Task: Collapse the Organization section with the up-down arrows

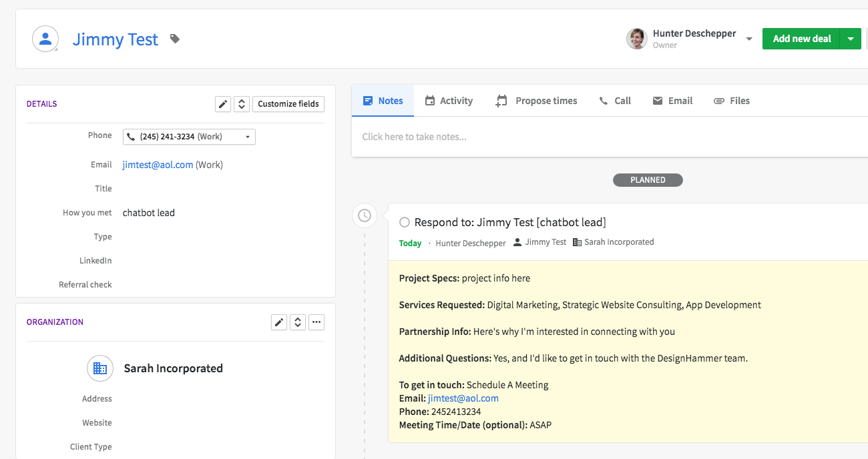Action: click(298, 322)
